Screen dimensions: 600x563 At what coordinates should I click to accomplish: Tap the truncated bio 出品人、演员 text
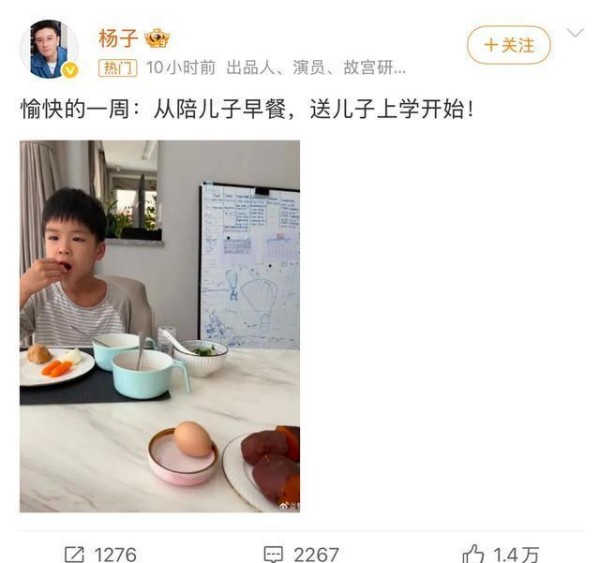pos(316,68)
